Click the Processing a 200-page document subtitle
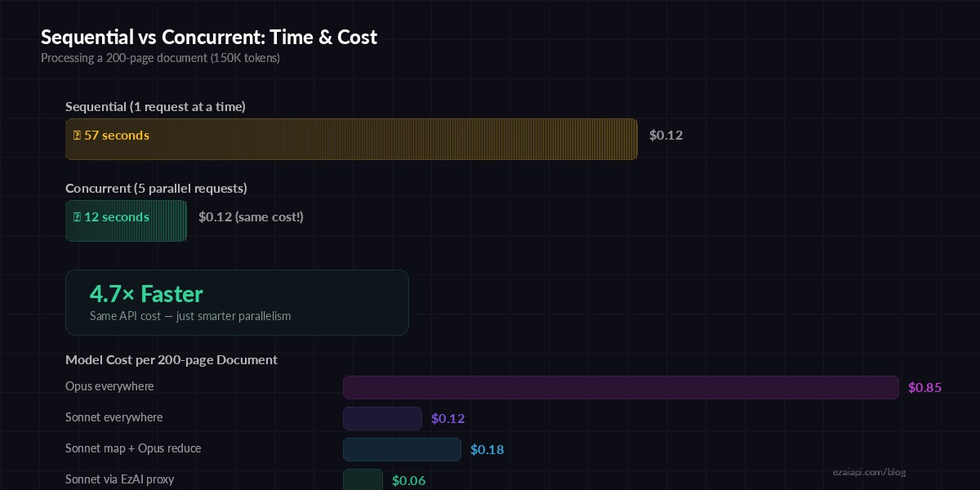This screenshot has width=980, height=490. tap(160, 58)
